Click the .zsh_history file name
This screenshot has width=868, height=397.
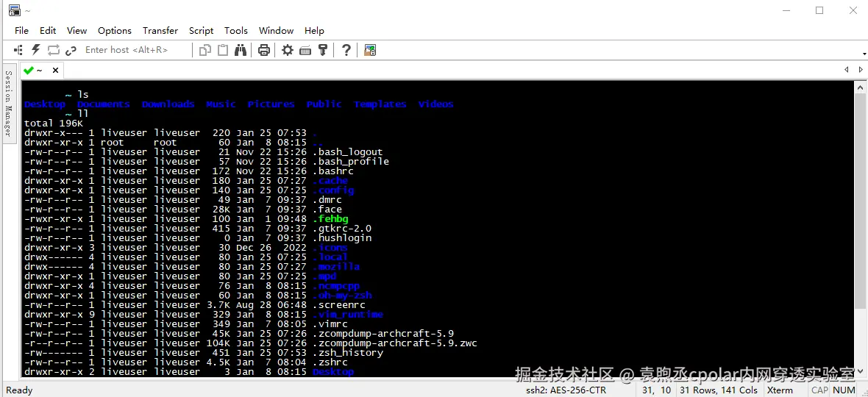pyautogui.click(x=348, y=352)
